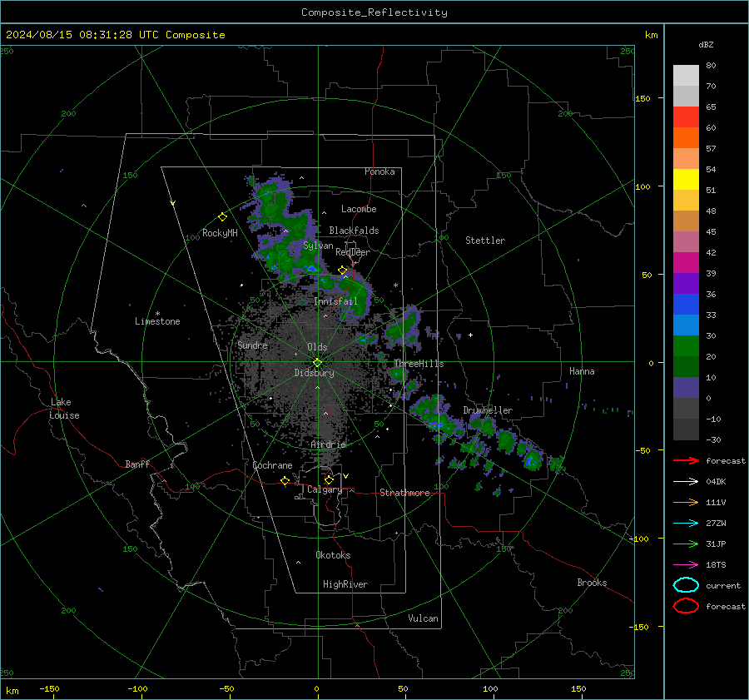The image size is (749, 700).
Task: Click the yellow diamond marker above Calgary
Action: (329, 479)
